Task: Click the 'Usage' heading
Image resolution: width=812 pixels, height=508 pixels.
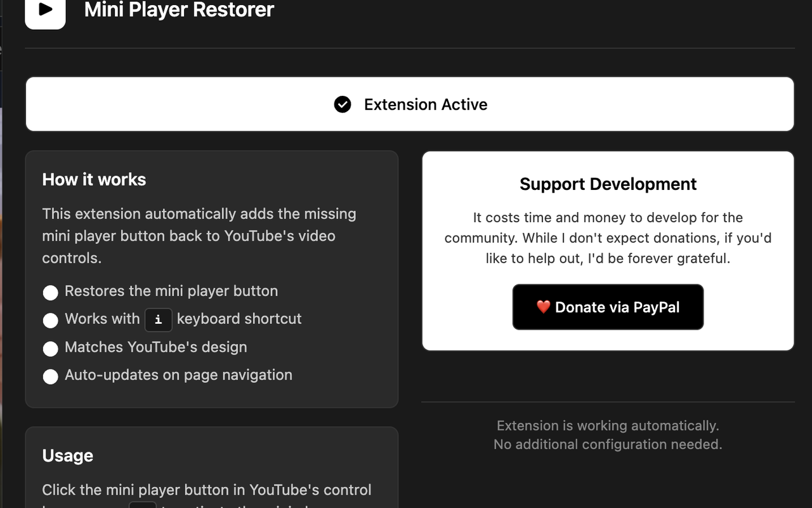Action: [68, 456]
